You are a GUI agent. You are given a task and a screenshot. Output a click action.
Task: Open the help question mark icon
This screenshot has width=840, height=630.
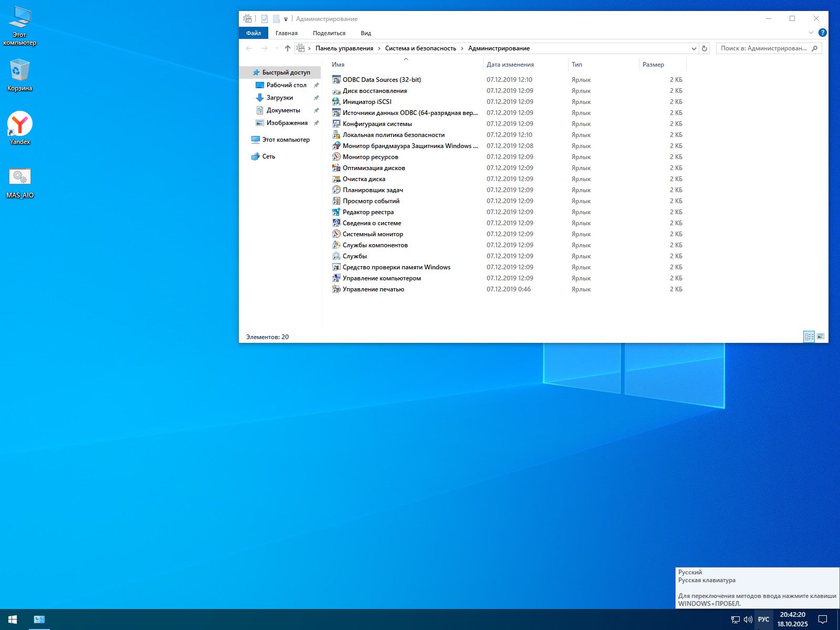tap(823, 33)
